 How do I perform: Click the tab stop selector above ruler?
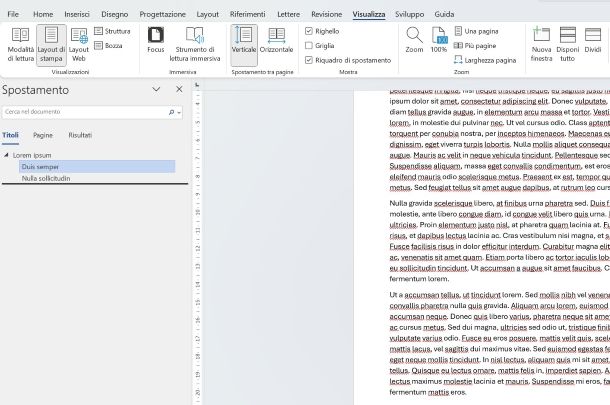[197, 85]
